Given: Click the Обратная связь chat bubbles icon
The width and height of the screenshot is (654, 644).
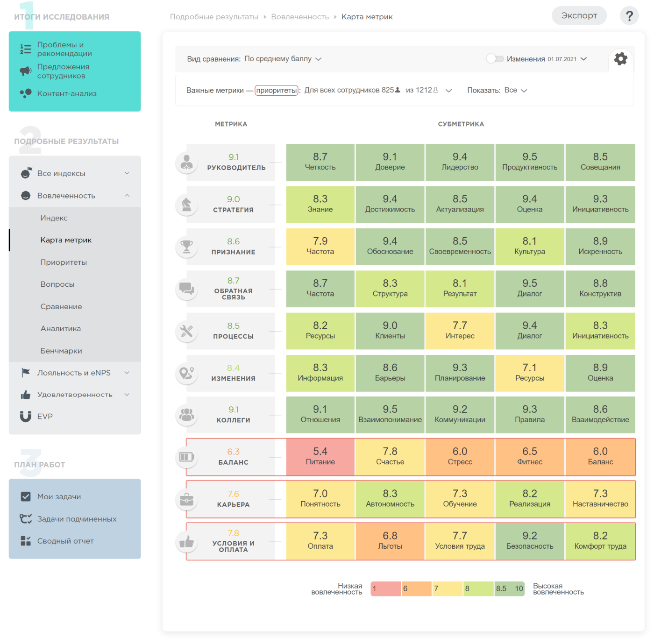Looking at the screenshot, I should (187, 289).
